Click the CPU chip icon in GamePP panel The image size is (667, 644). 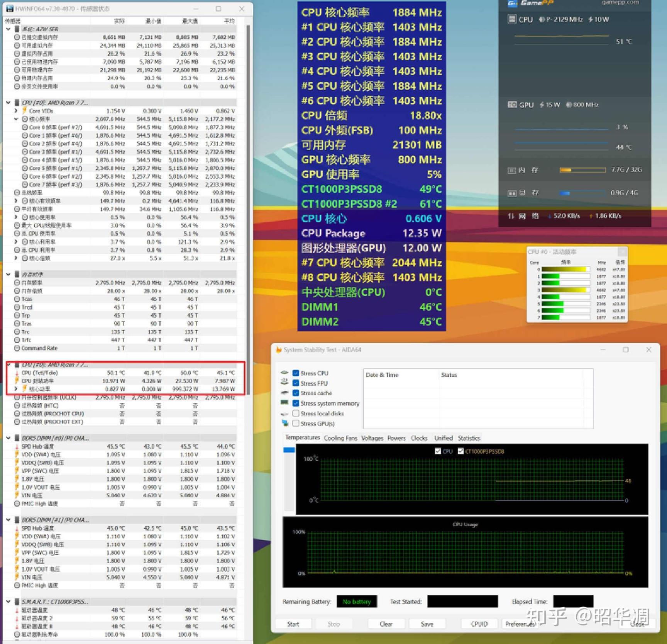pyautogui.click(x=512, y=19)
